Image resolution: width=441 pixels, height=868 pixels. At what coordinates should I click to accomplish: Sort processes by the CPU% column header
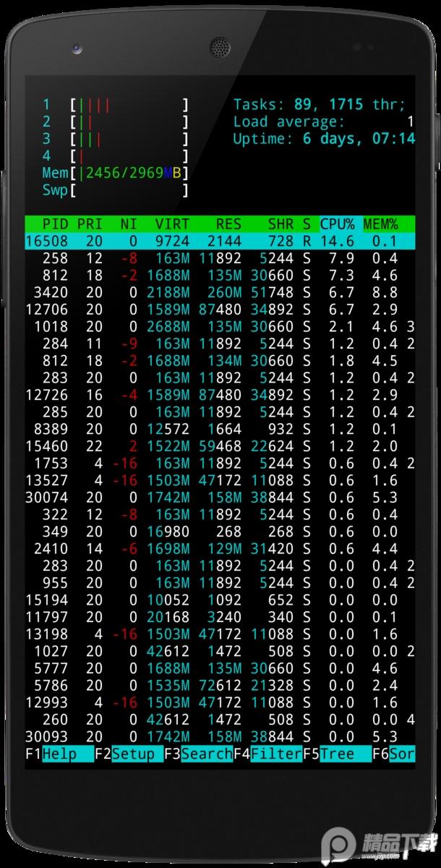pyautogui.click(x=338, y=224)
